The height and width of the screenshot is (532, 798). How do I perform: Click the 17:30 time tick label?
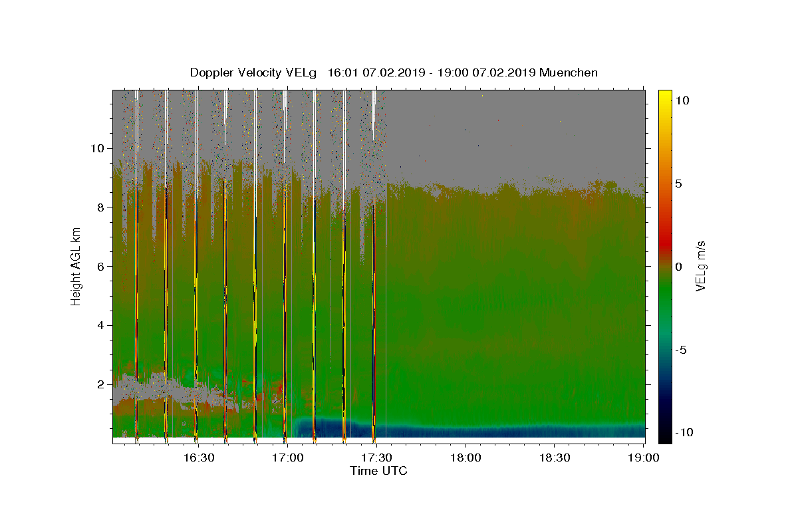point(376,458)
